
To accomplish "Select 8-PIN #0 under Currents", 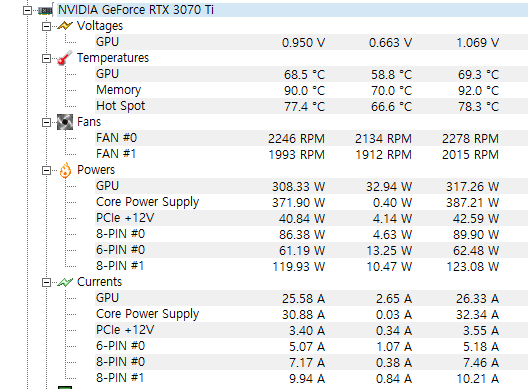I will click(x=121, y=362).
